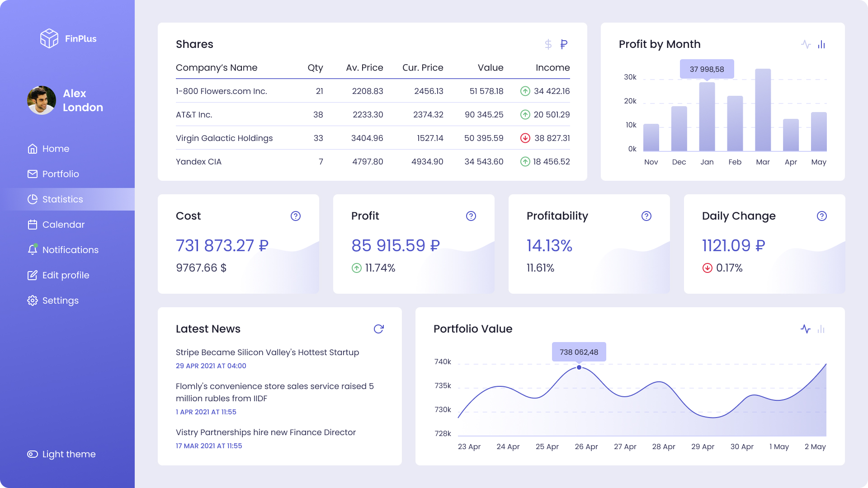The height and width of the screenshot is (488, 868).
Task: Open help icon on Profitability card
Action: coord(646,216)
